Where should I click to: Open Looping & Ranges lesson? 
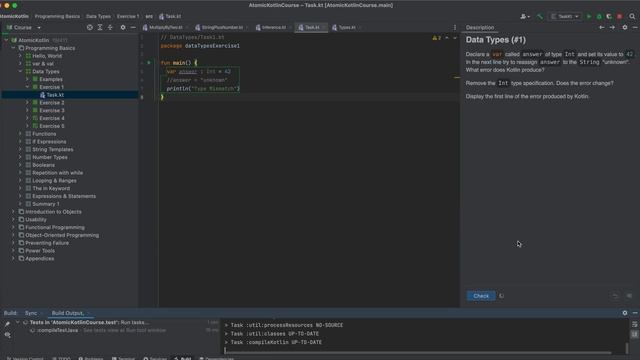54,180
